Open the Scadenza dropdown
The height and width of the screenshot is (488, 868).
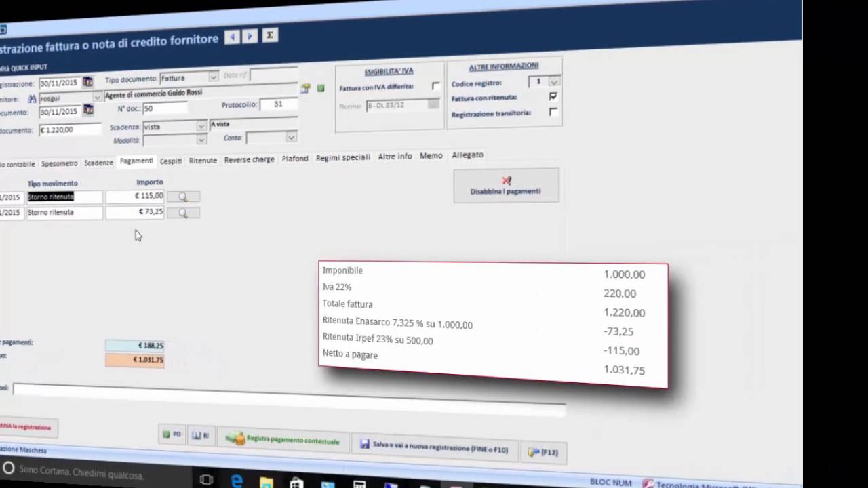click(201, 126)
